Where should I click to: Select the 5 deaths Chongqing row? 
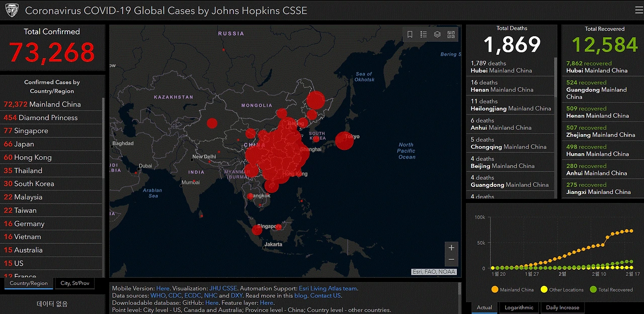point(510,143)
